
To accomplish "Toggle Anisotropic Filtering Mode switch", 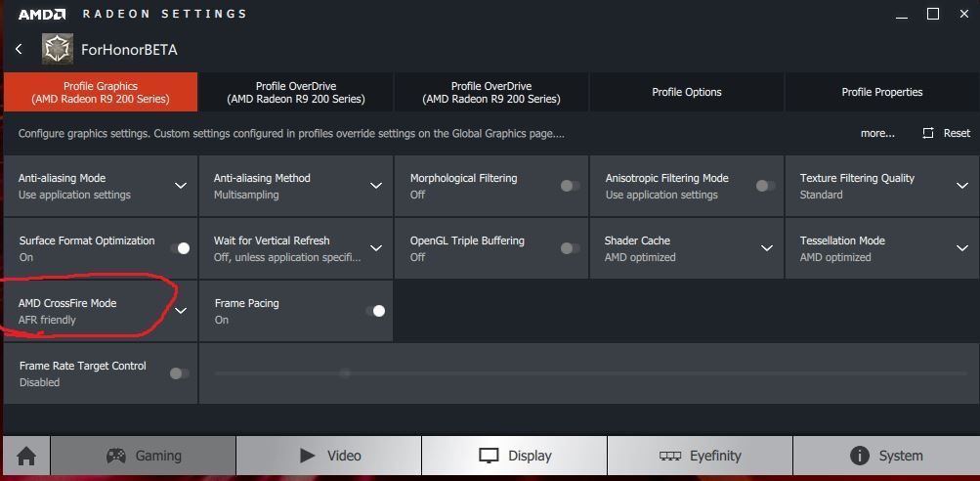I will [x=766, y=186].
